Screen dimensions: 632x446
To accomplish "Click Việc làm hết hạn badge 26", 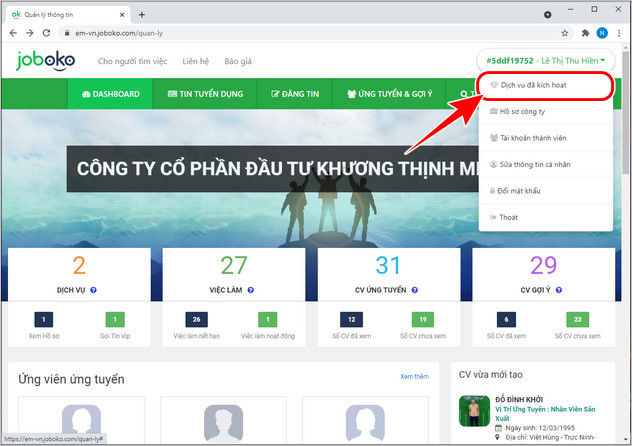I will (x=196, y=319).
